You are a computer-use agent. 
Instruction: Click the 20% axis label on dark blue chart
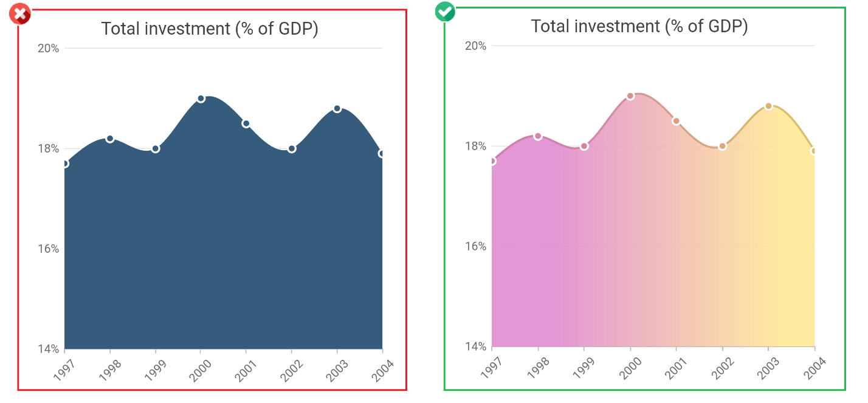click(x=49, y=48)
